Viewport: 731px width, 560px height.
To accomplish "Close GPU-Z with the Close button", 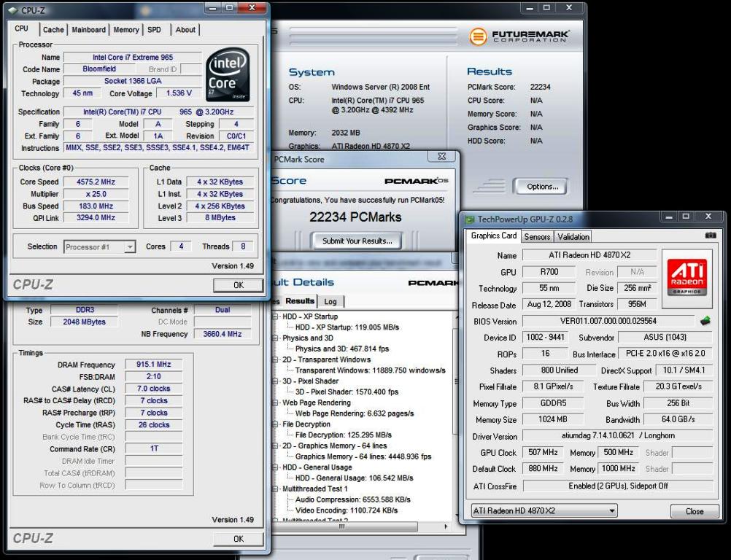I will coord(695,511).
